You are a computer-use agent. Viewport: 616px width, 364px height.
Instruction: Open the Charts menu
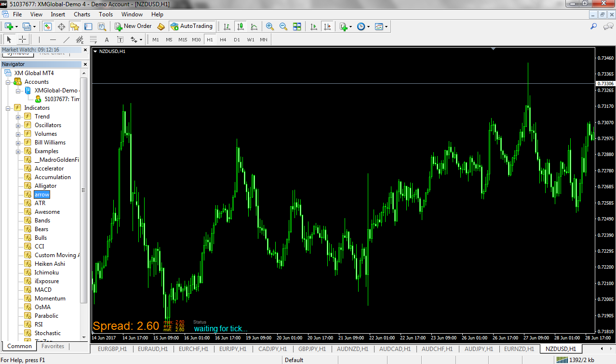(82, 14)
